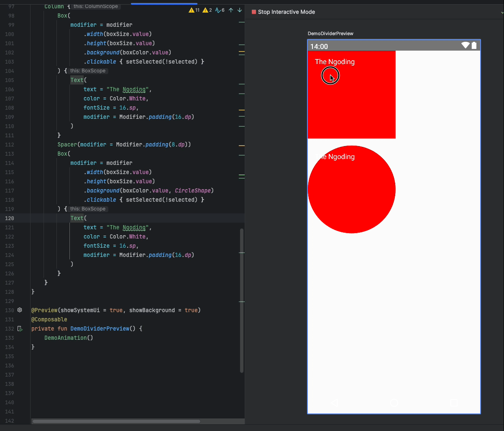The height and width of the screenshot is (431, 504).
Task: Open preview configuration gear on line 130
Action: point(20,310)
